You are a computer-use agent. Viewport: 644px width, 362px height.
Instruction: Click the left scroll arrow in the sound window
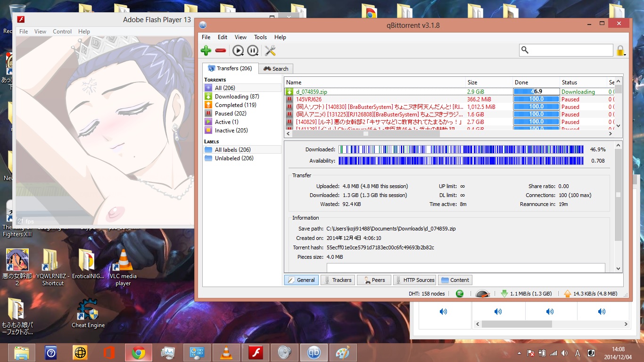(x=478, y=324)
